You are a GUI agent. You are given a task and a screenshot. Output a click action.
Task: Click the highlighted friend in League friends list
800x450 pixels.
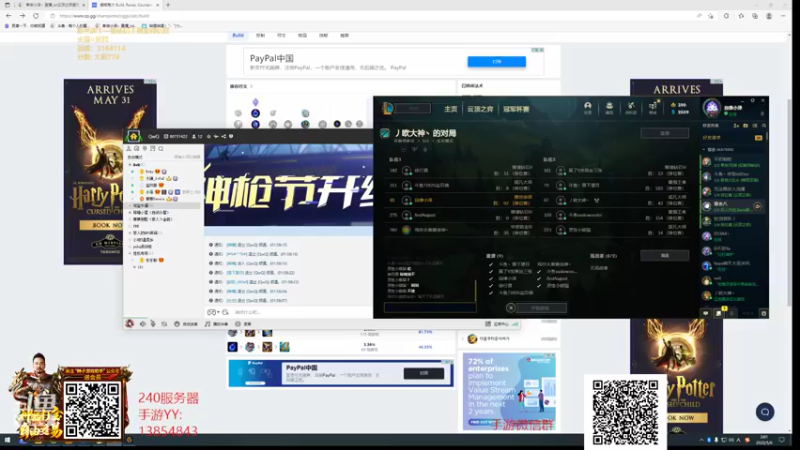pyautogui.click(x=733, y=206)
